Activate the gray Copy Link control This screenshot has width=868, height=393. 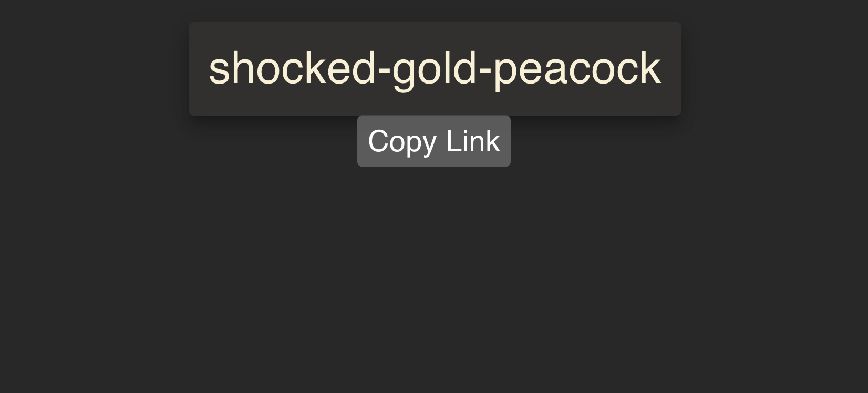click(434, 141)
